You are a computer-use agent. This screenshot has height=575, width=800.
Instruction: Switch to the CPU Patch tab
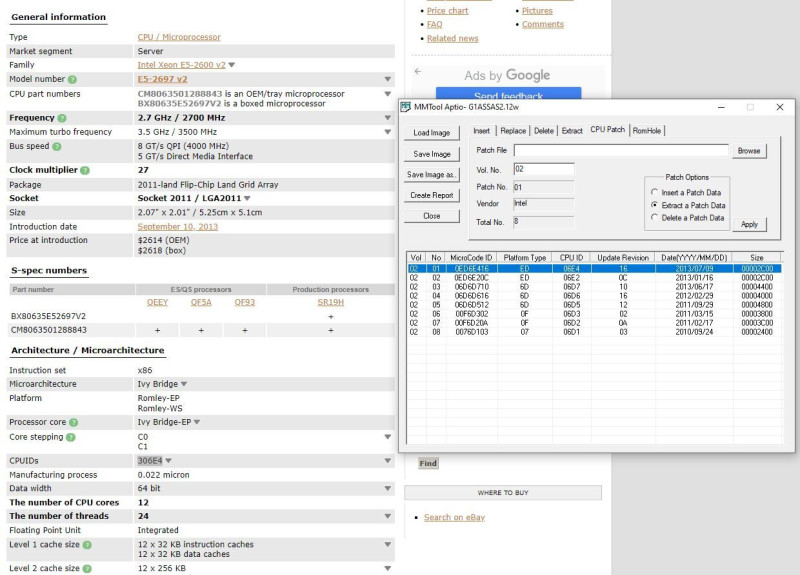click(x=608, y=130)
